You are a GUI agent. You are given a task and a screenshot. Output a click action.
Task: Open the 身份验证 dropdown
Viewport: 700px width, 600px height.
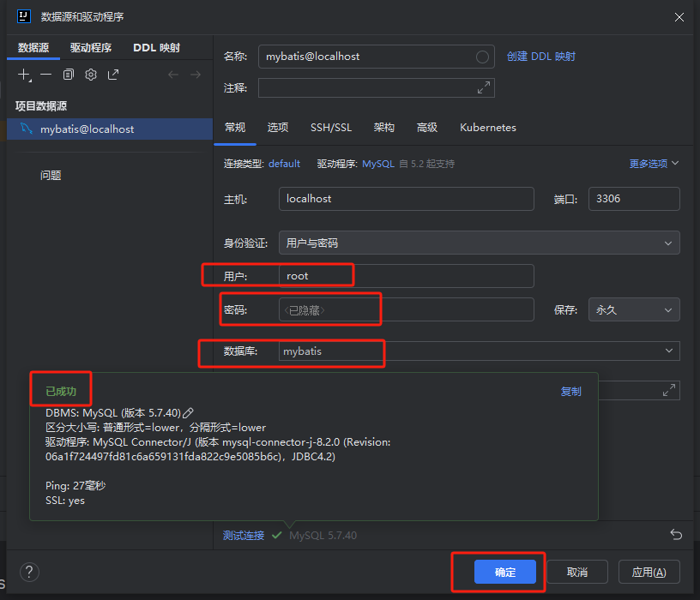point(479,243)
